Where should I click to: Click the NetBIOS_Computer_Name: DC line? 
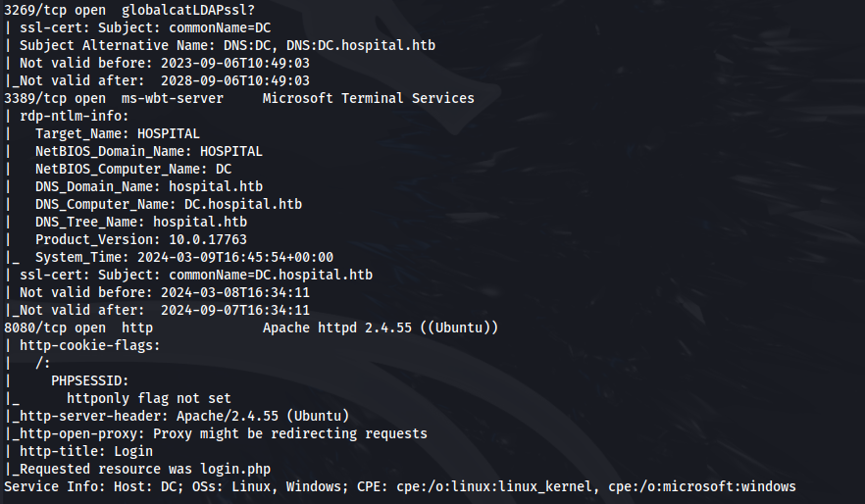(133, 169)
